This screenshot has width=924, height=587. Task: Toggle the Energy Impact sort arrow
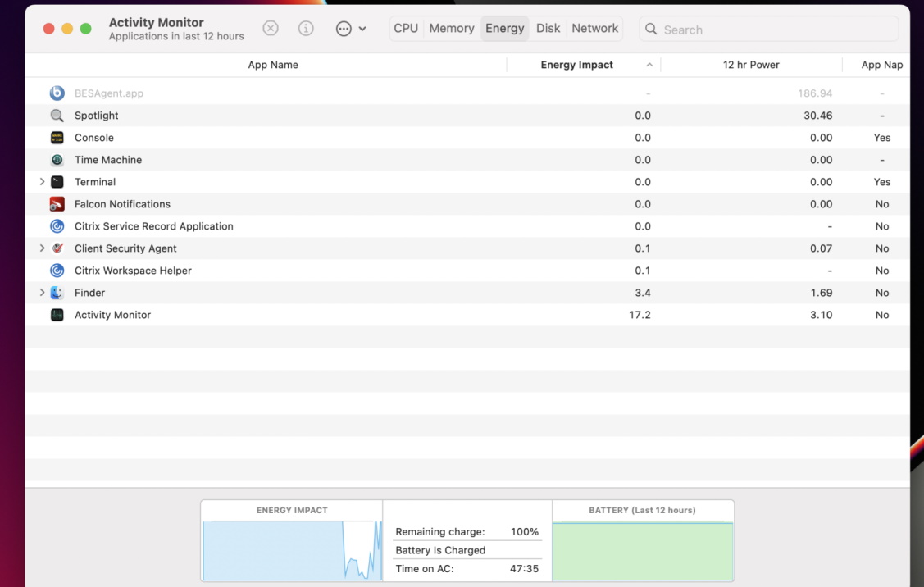[649, 65]
